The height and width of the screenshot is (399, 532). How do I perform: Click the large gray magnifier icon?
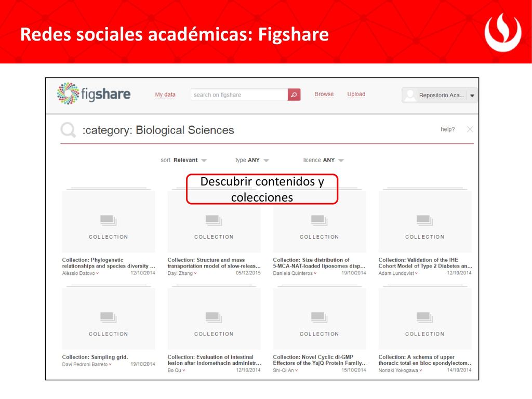pos(68,129)
